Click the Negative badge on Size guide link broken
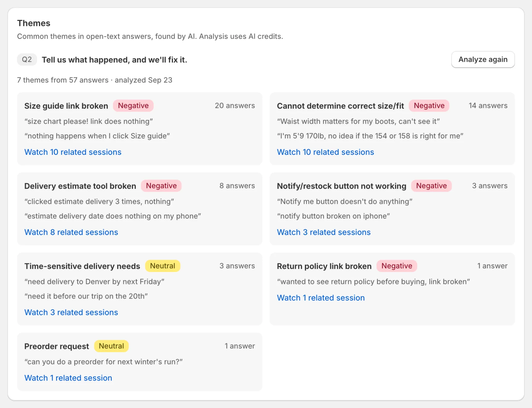The width and height of the screenshot is (532, 408). [133, 105]
